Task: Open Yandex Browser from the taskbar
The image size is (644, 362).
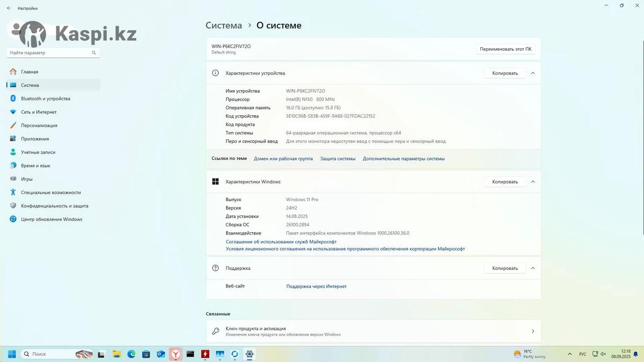Action: [x=175, y=354]
